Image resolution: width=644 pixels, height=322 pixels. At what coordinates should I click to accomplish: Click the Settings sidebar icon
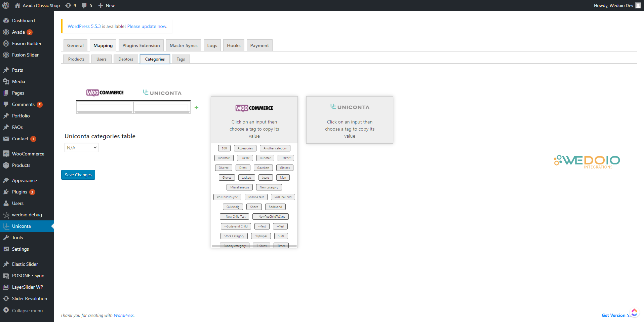coord(6,249)
